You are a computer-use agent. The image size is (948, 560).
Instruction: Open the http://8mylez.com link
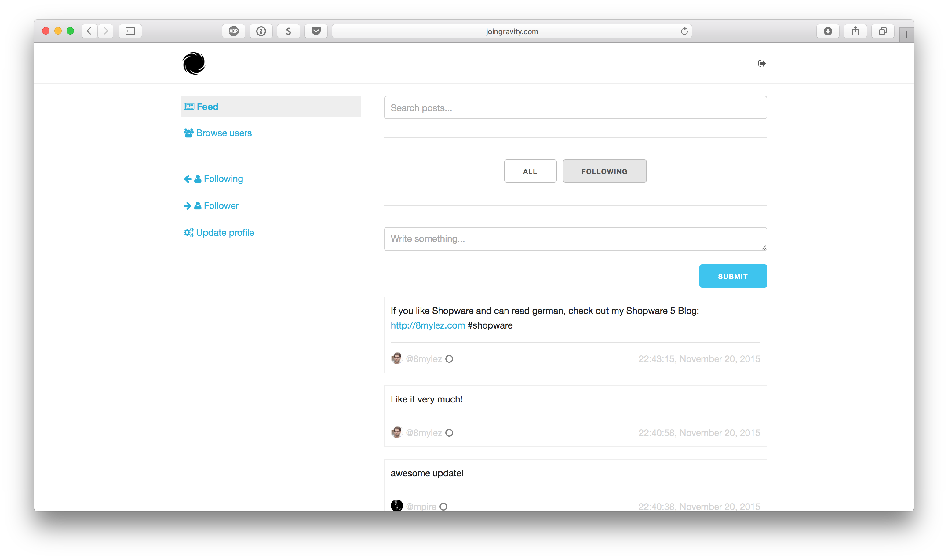point(427,325)
